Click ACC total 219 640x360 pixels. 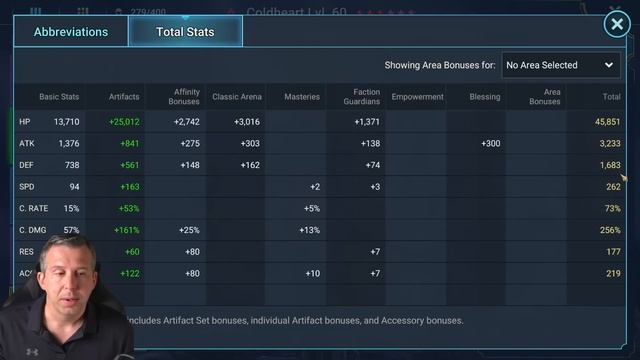coord(613,273)
